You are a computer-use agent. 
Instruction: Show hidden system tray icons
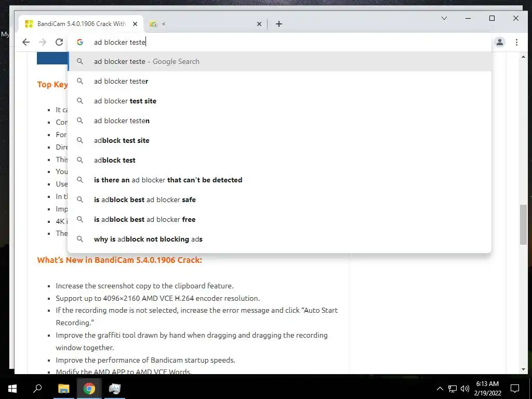point(440,389)
